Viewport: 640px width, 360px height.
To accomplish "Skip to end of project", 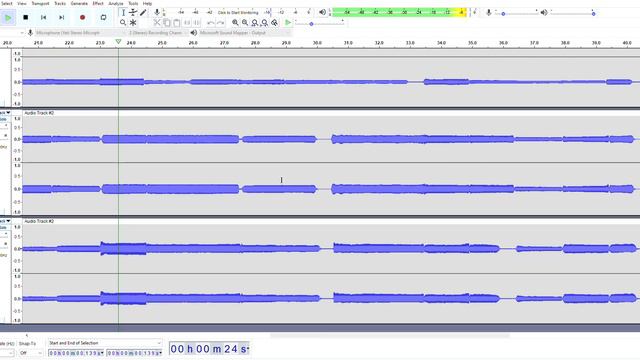I will coord(62,18).
